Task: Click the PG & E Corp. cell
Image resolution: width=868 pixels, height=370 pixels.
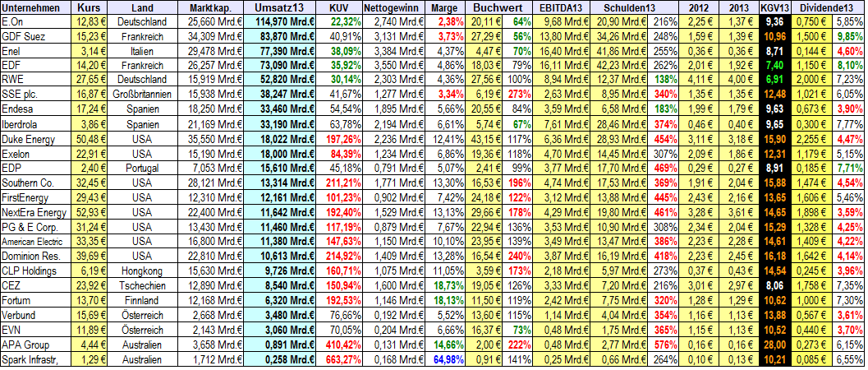Action: 36,225
